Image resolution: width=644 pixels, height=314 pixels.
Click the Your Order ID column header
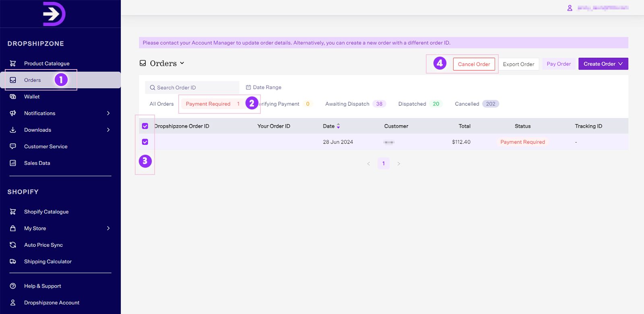[274, 126]
